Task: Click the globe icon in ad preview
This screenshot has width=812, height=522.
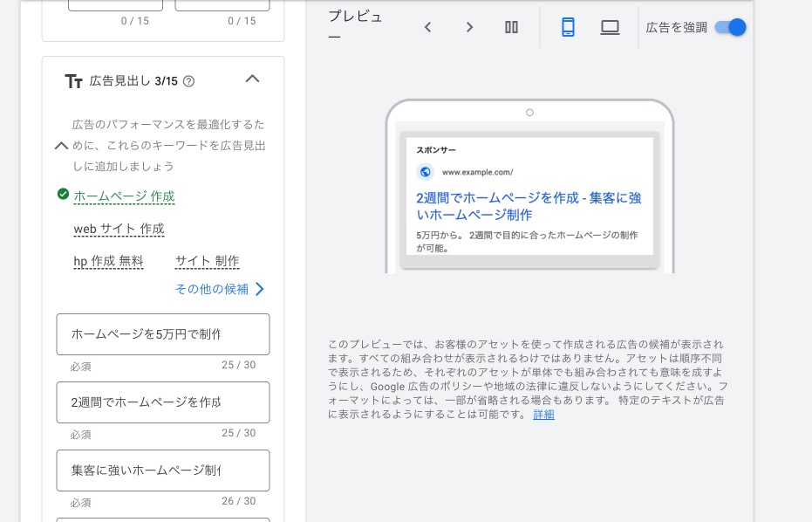Action: coord(426,172)
